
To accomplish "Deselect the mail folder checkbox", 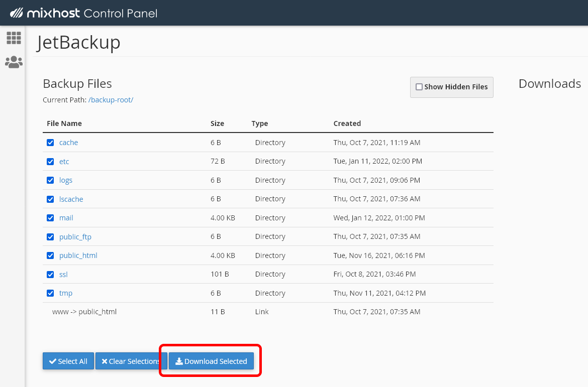I will (50, 218).
